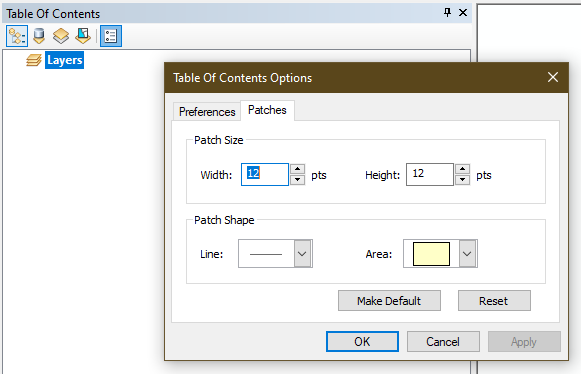This screenshot has width=581, height=374.
Task: Click the Patch Size group label
Action: [x=219, y=140]
